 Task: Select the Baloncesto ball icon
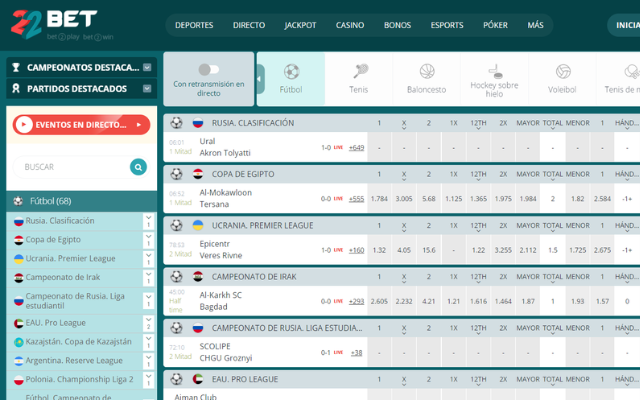[427, 71]
